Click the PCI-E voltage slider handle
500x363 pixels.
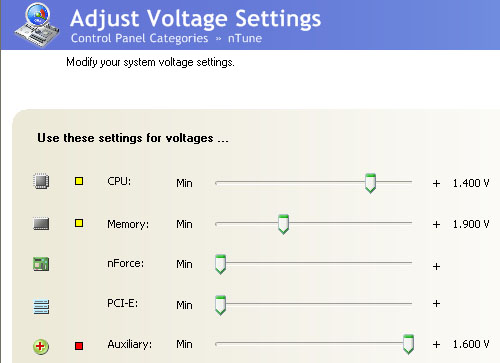(x=220, y=305)
